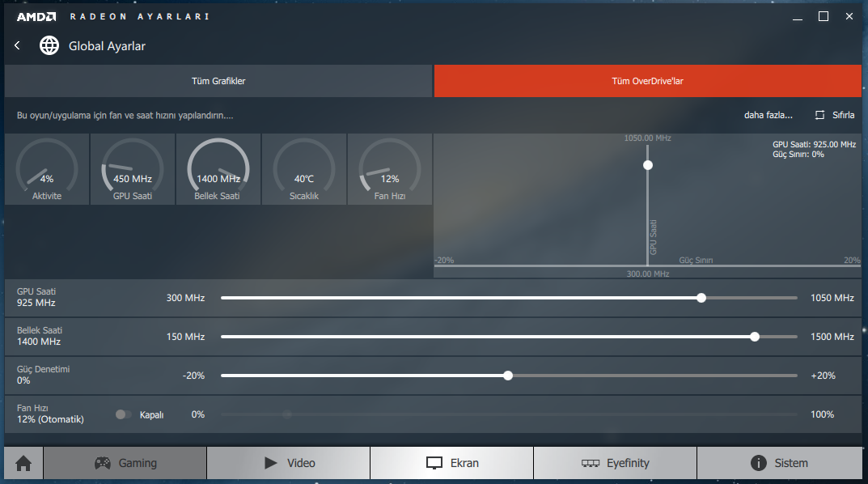Select the Fan Hızı gauge tile
This screenshot has width=868, height=484.
click(x=390, y=169)
